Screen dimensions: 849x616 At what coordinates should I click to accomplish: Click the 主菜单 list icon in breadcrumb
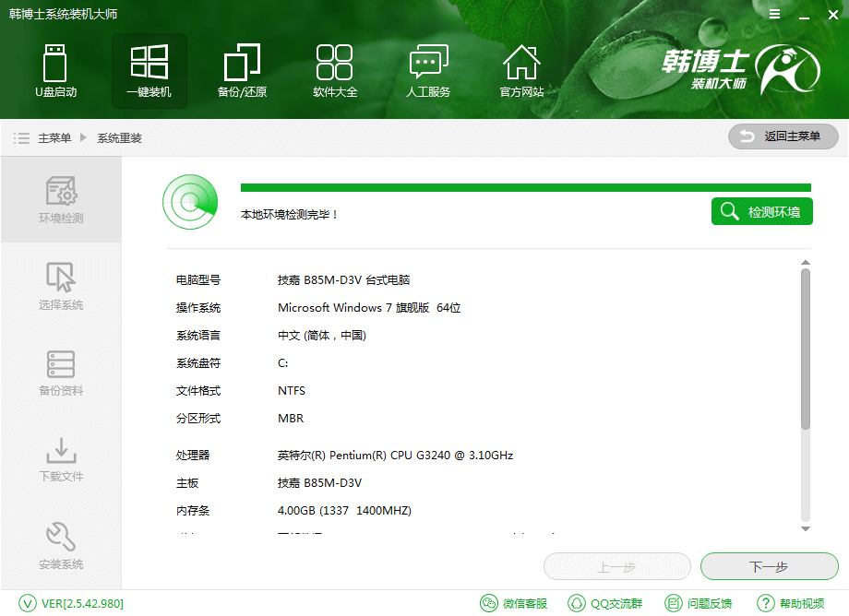[x=21, y=138]
